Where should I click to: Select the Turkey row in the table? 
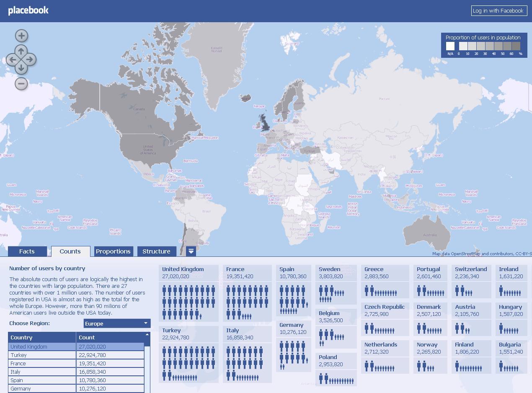(x=76, y=355)
